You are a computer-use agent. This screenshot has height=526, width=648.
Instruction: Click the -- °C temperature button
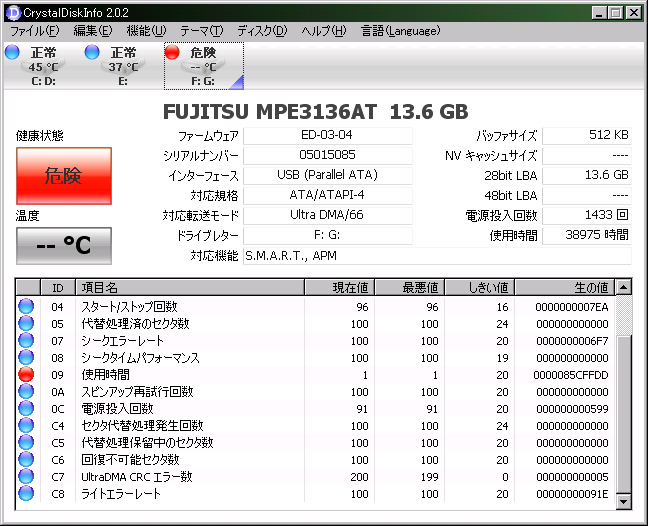pos(64,246)
